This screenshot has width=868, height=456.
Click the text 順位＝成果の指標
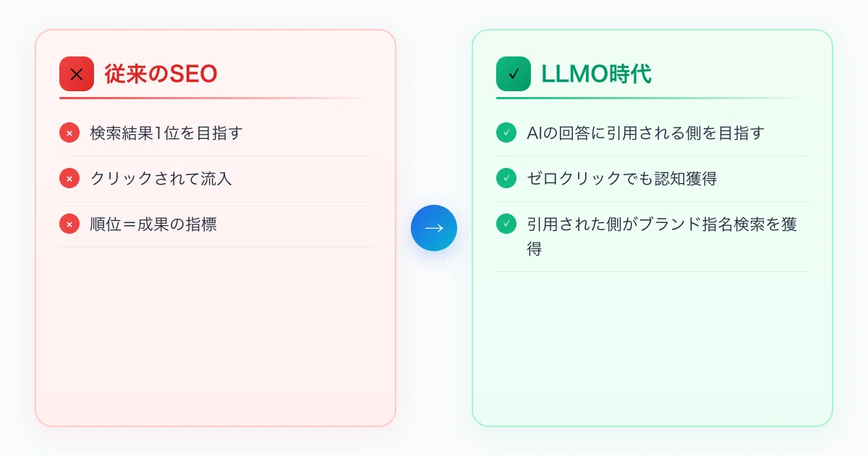click(153, 224)
